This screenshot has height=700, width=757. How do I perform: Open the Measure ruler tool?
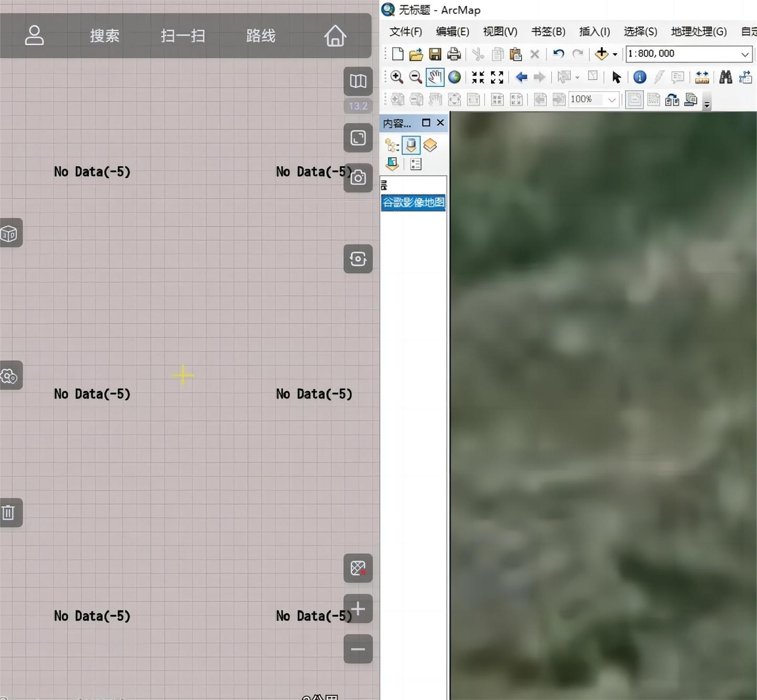[x=702, y=77]
